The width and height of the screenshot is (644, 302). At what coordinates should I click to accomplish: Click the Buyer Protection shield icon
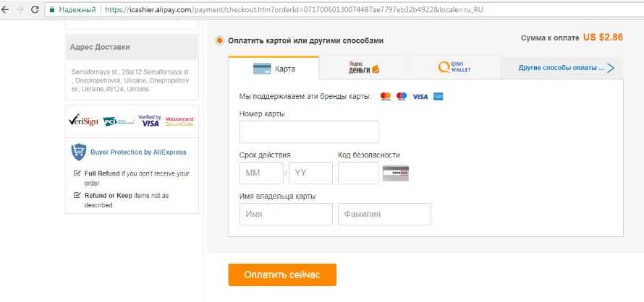pos(79,152)
